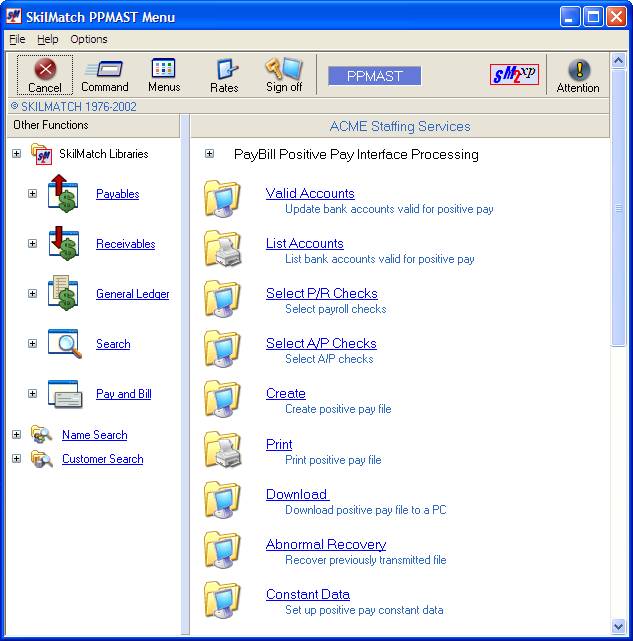Open the List Accounts link
Screen dimensions: 633x641
(305, 243)
